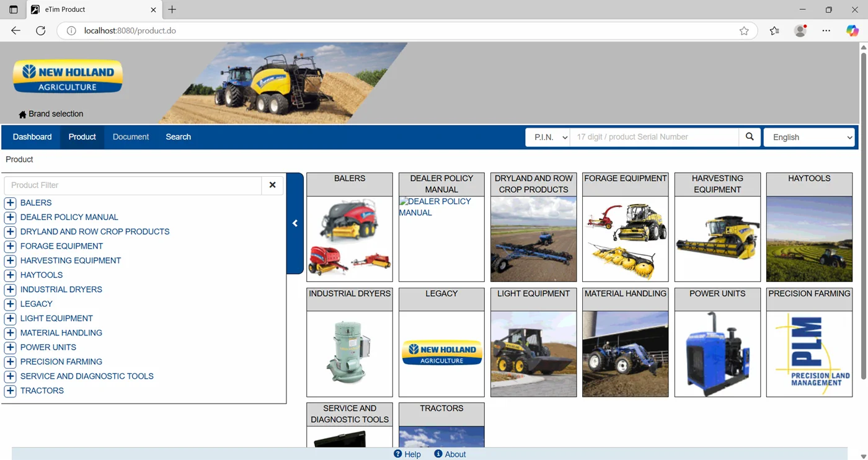Click the Help question mark icon
Viewport: 868px width, 460px height.
398,454
